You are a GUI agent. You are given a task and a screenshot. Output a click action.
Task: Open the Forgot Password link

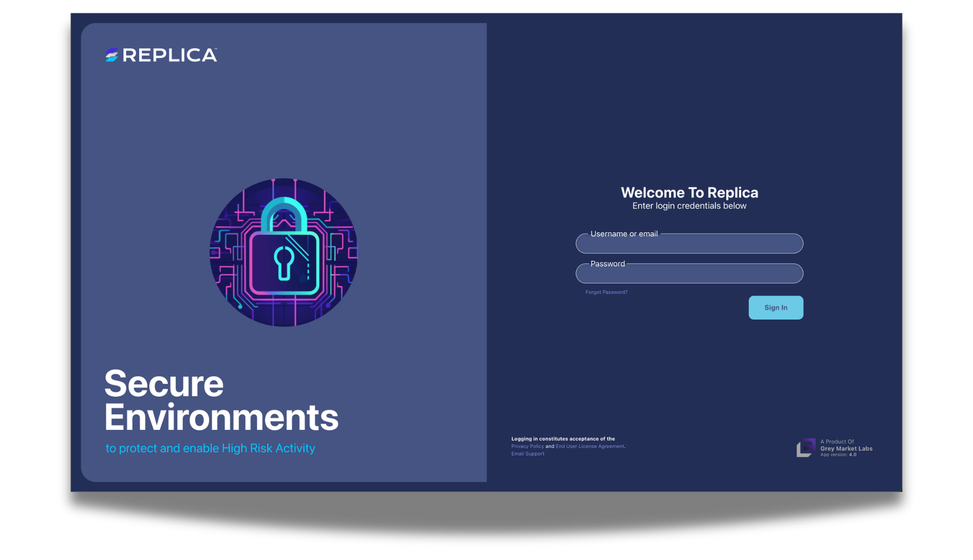(606, 292)
